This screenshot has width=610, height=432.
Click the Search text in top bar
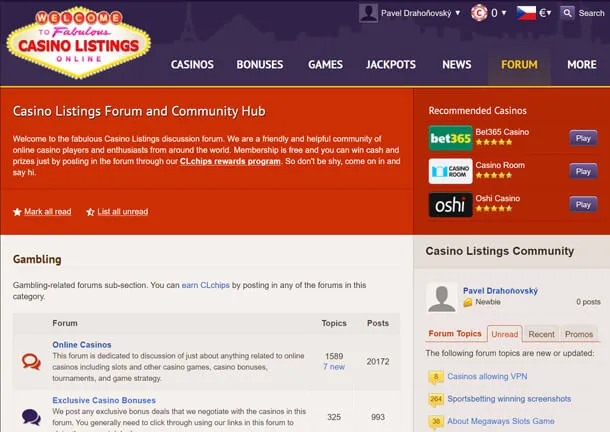click(591, 13)
